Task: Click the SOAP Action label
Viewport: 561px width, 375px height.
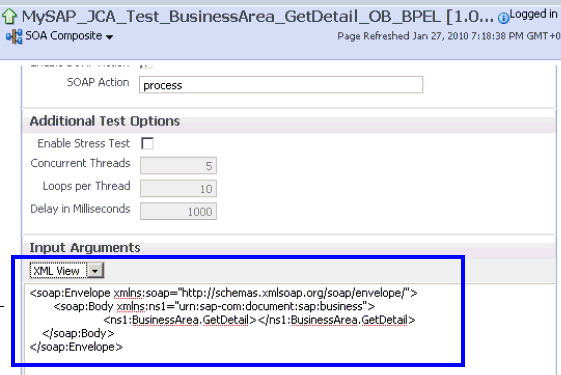Action: (98, 82)
